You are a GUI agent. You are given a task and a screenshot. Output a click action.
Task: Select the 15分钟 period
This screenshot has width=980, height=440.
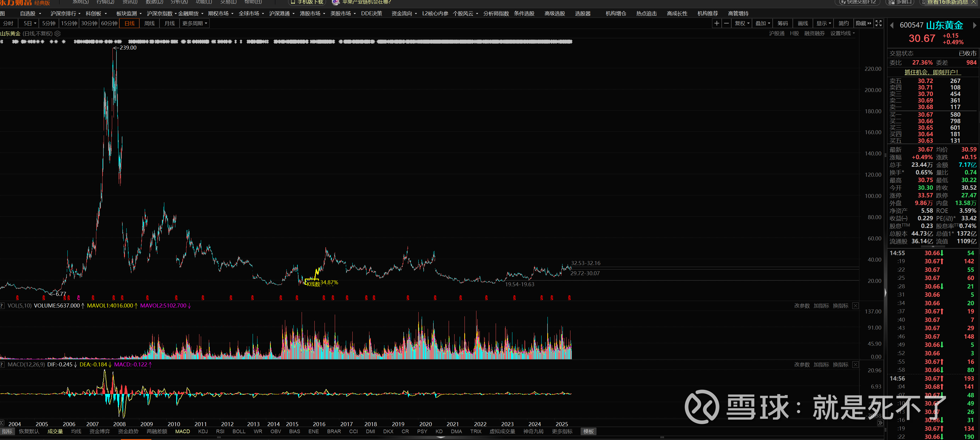point(69,24)
